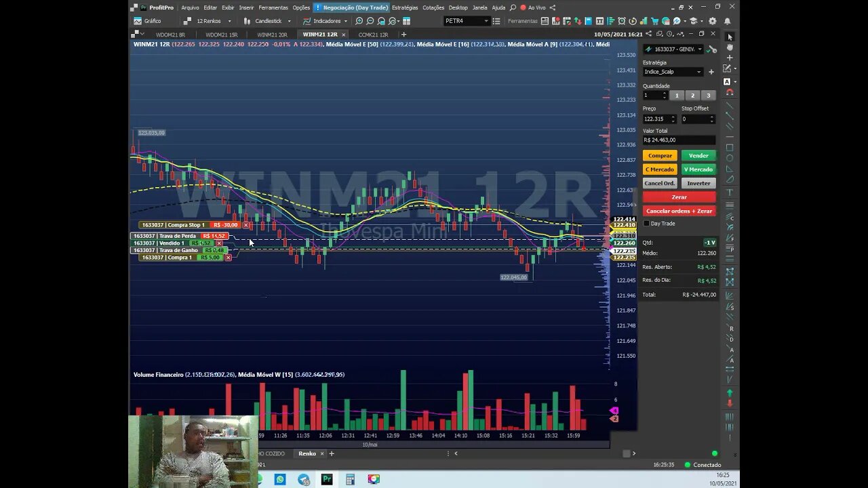868x488 pixels.
Task: Select quantity preset 2 button
Action: tap(692, 96)
